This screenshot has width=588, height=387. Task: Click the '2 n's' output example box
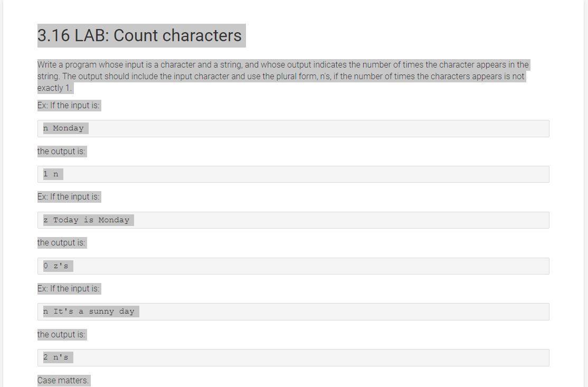coord(293,357)
